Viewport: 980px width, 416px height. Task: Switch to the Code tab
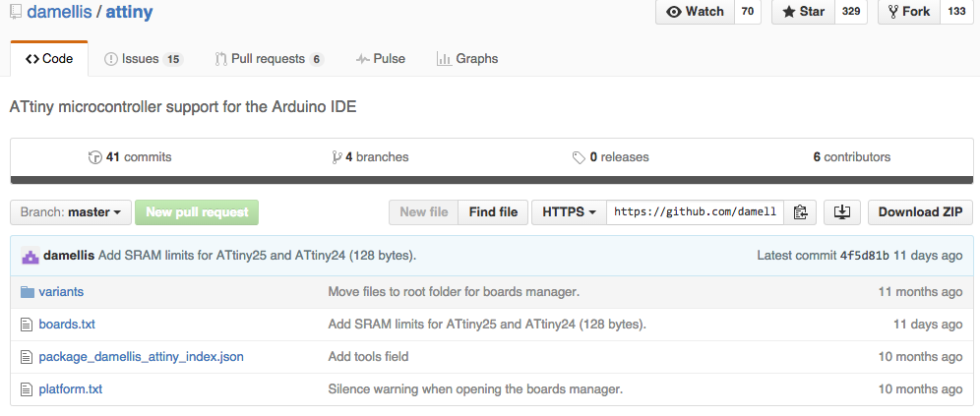pos(49,59)
